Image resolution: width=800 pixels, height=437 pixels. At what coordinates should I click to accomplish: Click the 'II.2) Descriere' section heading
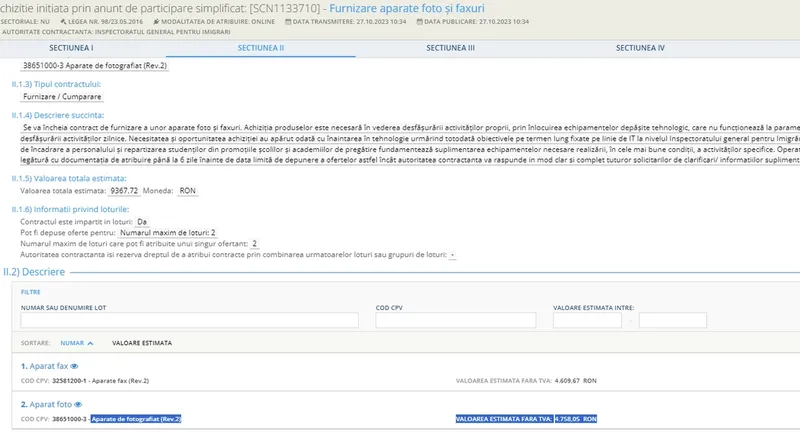pyautogui.click(x=34, y=272)
